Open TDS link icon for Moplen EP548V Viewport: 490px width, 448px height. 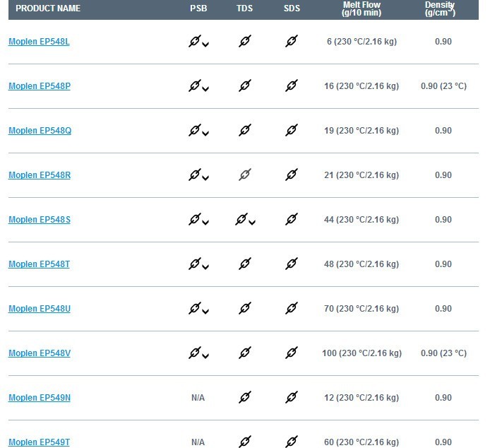[245, 353]
